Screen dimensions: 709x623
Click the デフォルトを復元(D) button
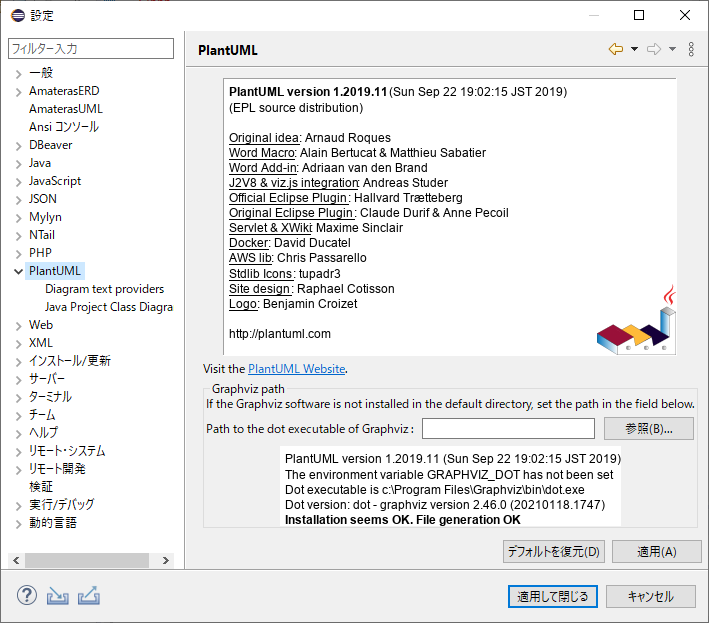tap(553, 551)
